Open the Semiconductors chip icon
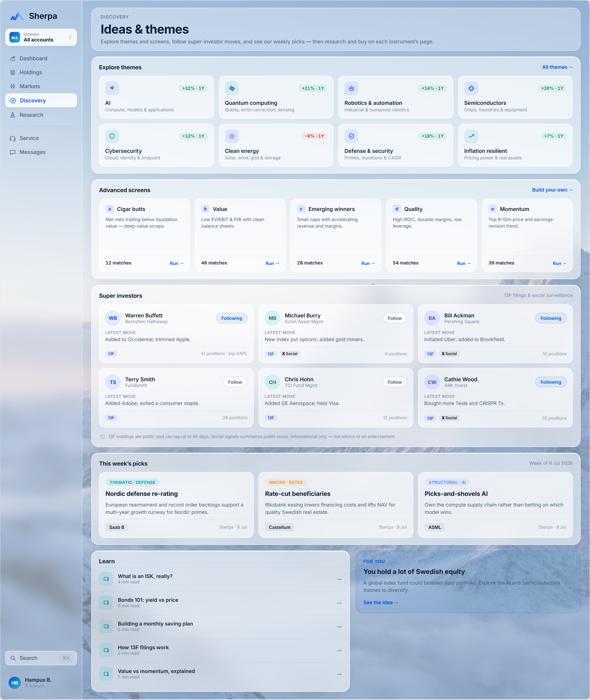This screenshot has height=700, width=590. [x=471, y=88]
